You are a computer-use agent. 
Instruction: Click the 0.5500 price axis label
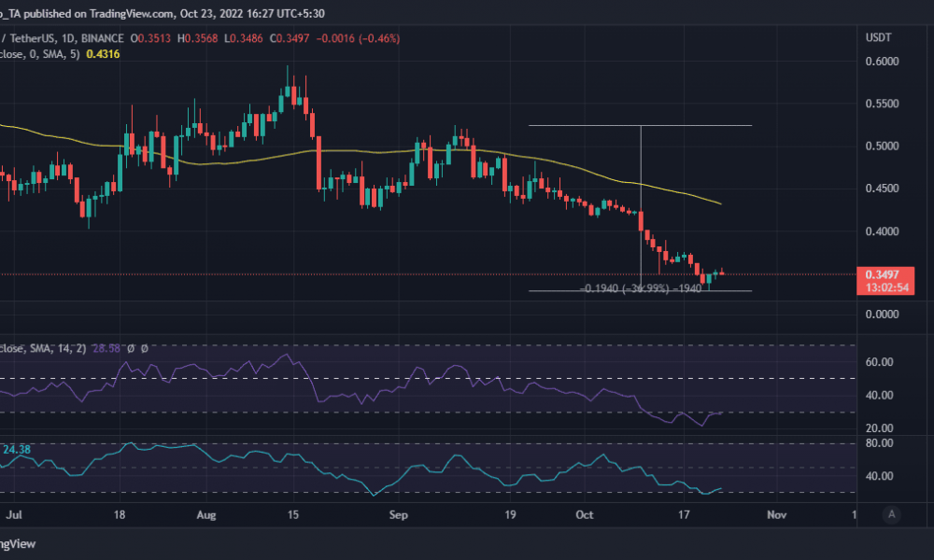pos(883,104)
